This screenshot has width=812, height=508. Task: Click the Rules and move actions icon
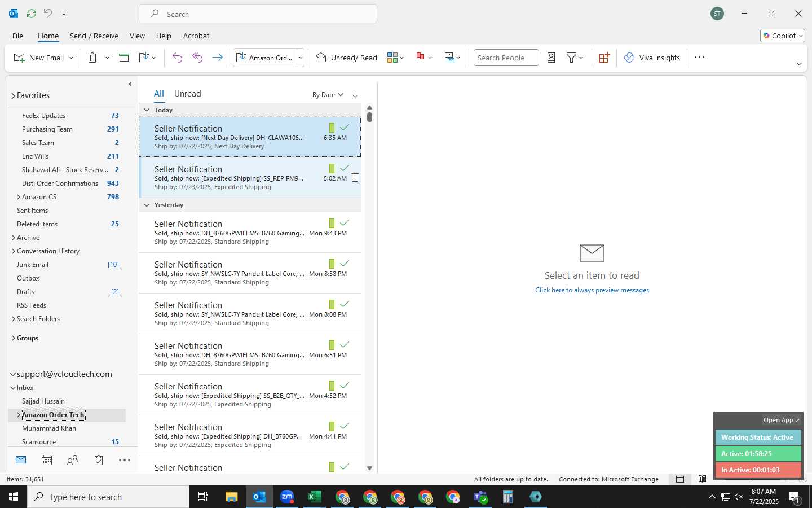449,58
